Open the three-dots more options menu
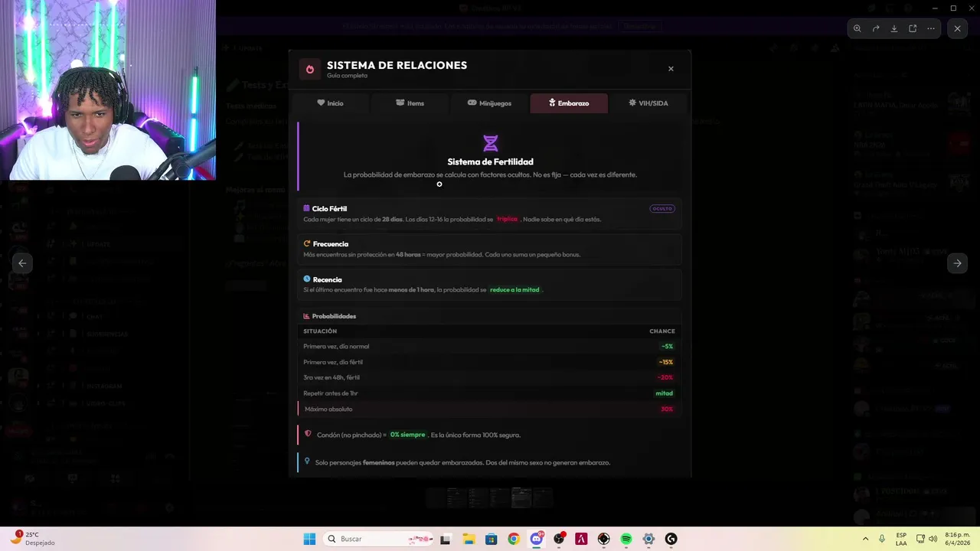The width and height of the screenshot is (980, 551). (931, 28)
